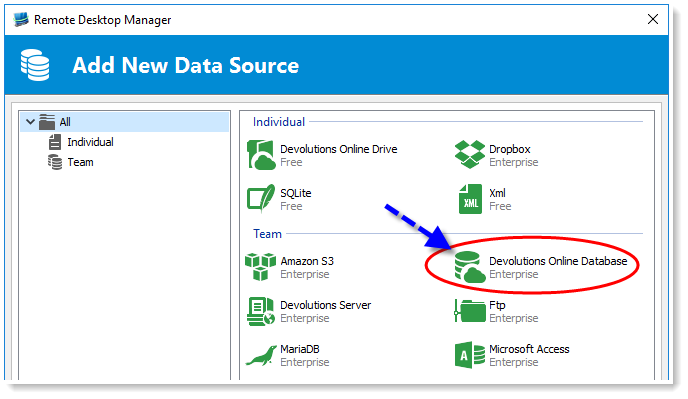Collapse the All tree node chevron
Screen dimensions: 688x399
tap(30, 122)
